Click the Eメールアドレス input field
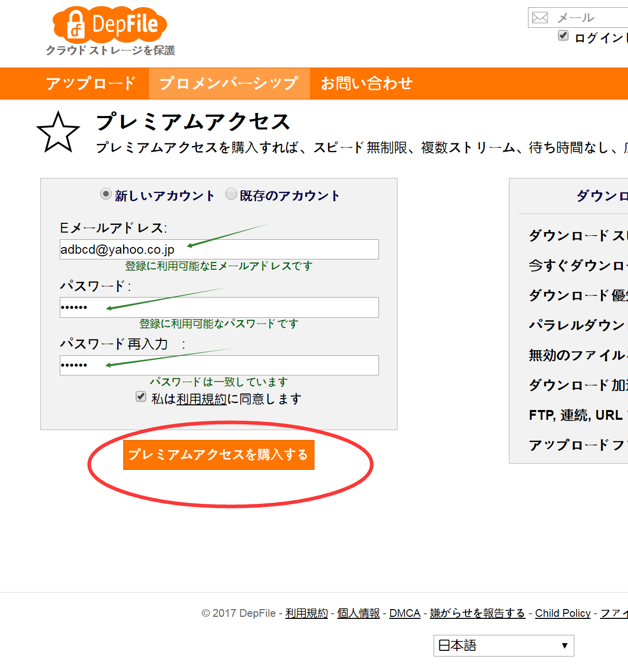This screenshot has height=672, width=628. [x=219, y=250]
